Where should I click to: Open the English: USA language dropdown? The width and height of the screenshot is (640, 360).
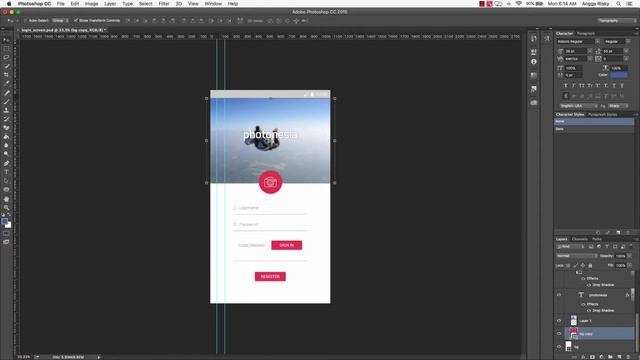[578, 106]
